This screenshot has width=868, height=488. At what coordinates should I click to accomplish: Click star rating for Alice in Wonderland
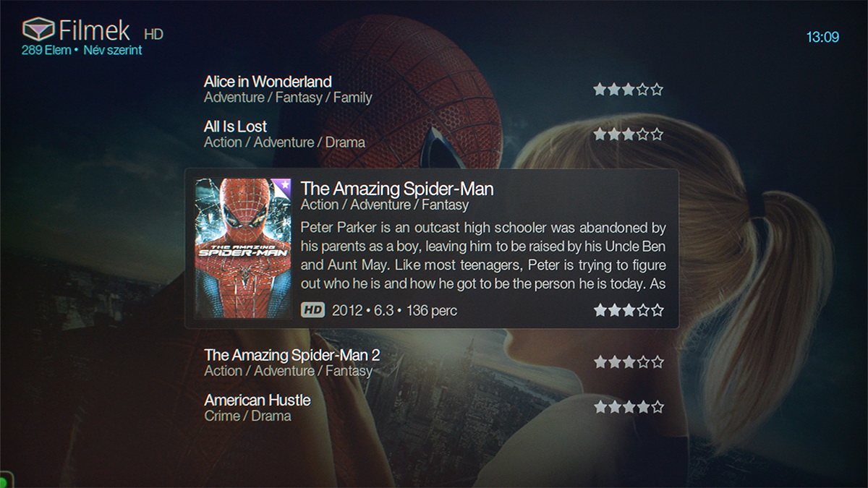[629, 90]
